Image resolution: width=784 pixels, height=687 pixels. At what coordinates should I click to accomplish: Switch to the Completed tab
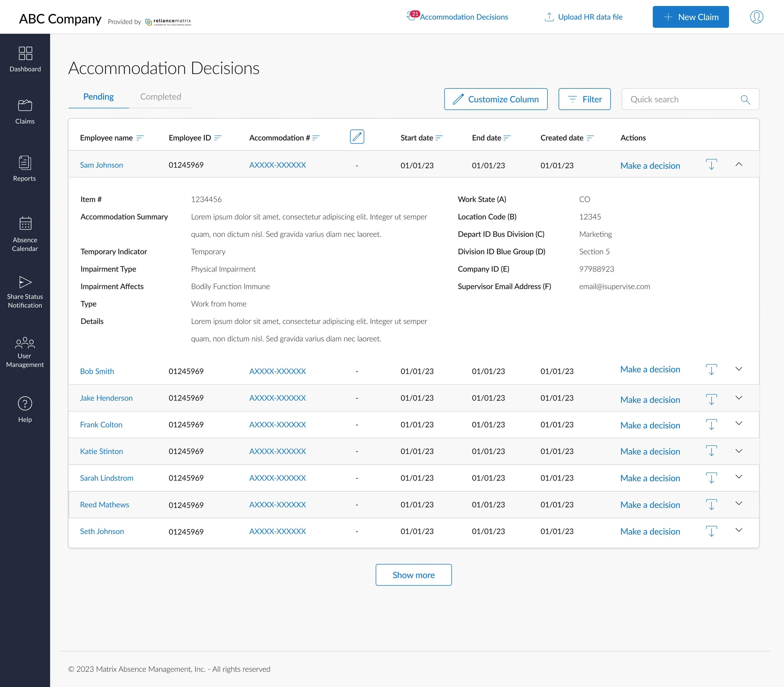point(160,97)
